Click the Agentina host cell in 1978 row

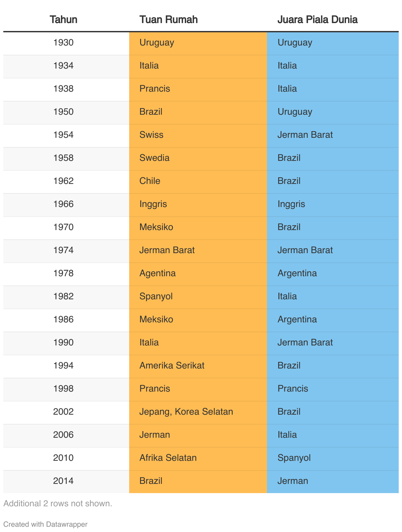pos(198,274)
